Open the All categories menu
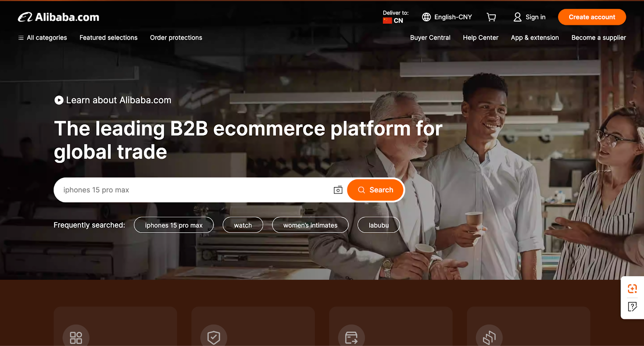The height and width of the screenshot is (346, 644). point(43,38)
